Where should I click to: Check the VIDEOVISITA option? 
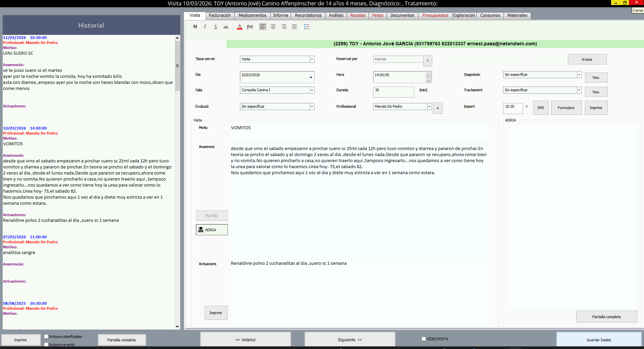tap(424, 339)
